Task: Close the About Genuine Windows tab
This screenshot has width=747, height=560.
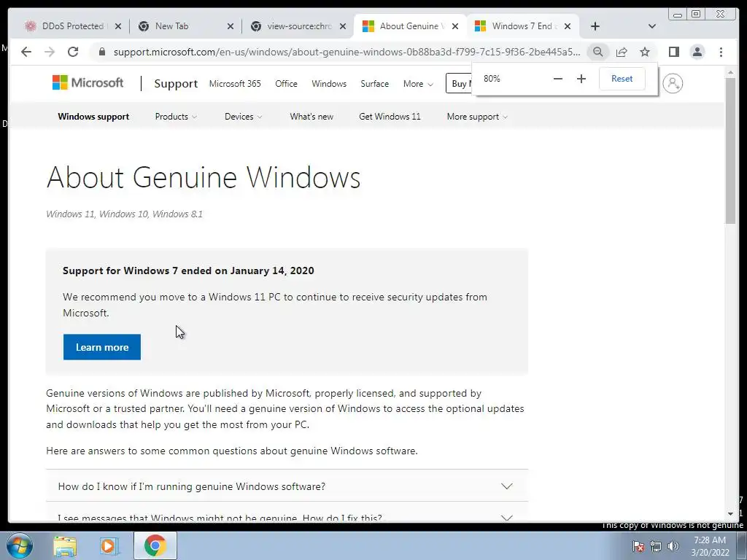Action: (x=455, y=26)
